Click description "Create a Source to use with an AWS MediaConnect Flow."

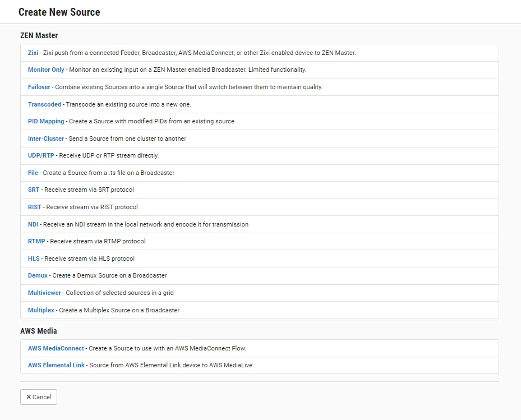point(168,348)
